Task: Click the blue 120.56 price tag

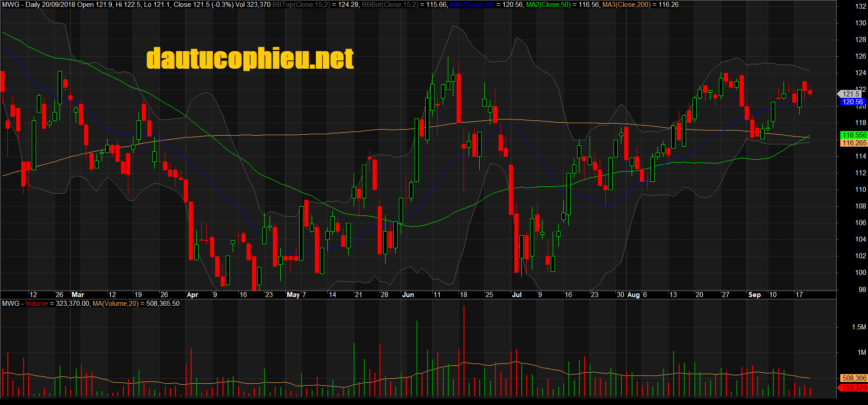Action: point(852,102)
